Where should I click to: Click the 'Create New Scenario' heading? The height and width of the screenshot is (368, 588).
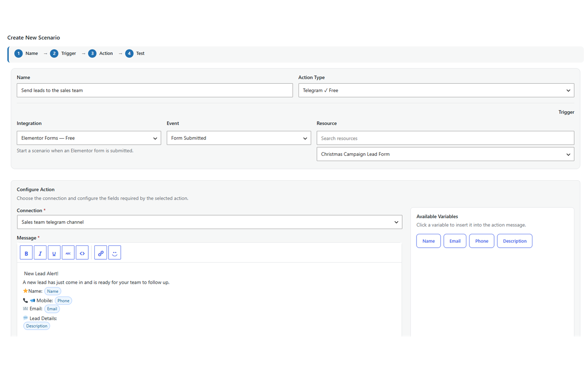click(x=33, y=38)
